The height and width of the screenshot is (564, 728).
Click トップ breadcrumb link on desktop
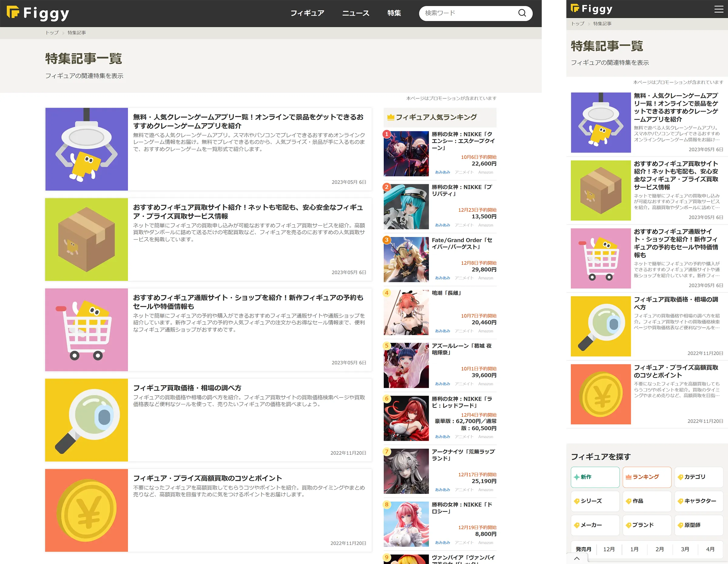click(52, 33)
